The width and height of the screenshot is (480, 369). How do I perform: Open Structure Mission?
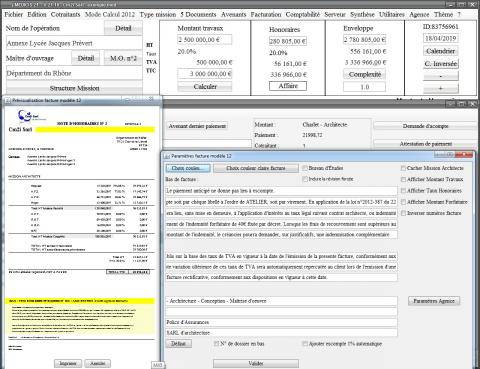click(x=74, y=88)
